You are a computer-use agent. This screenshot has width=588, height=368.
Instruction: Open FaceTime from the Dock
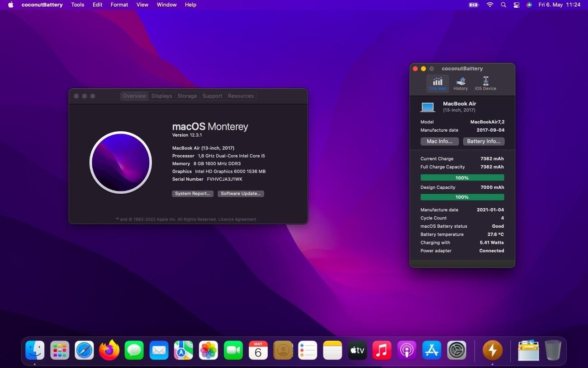(x=233, y=350)
